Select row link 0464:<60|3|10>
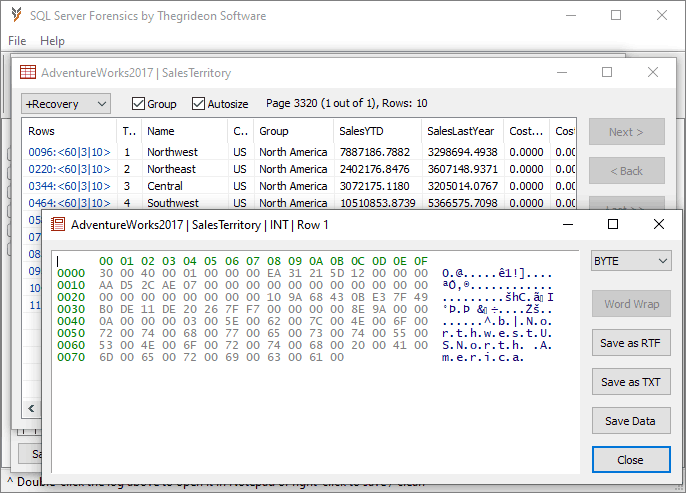 [69, 203]
